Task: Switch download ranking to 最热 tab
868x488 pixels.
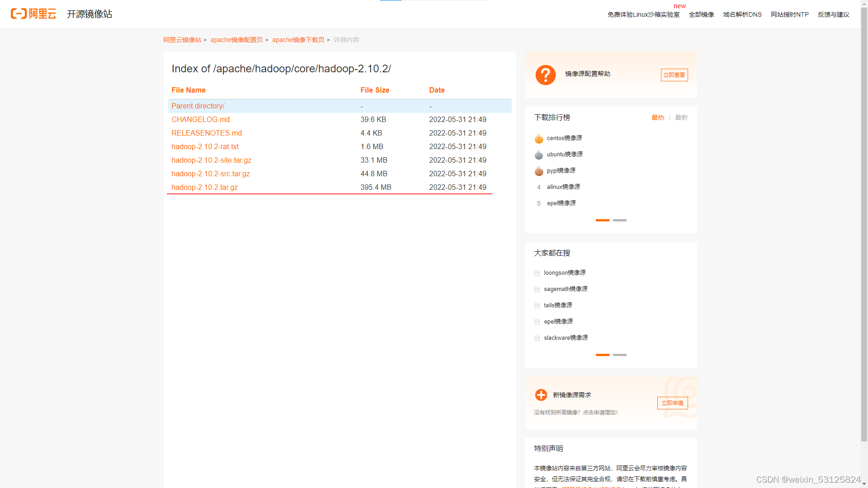Action: pos(658,117)
